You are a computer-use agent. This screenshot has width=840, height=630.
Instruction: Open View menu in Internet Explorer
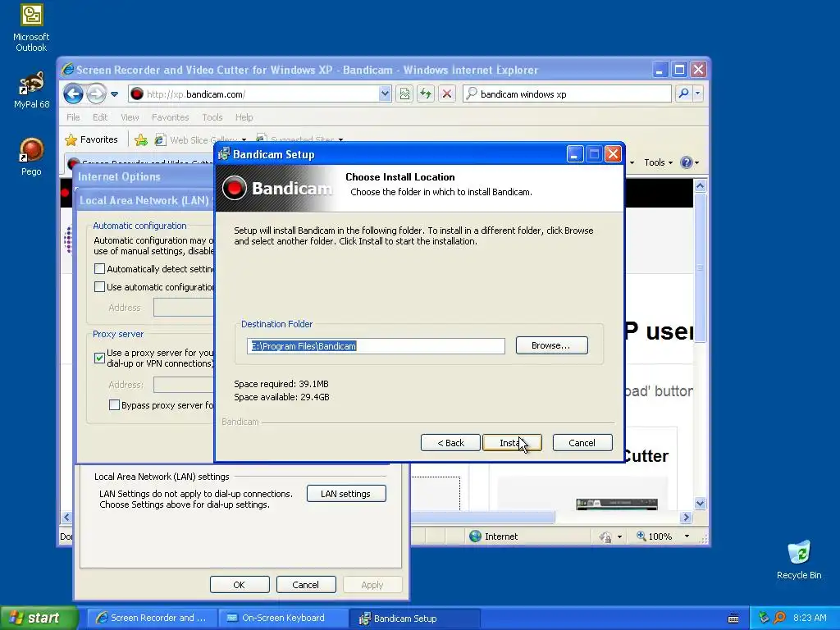coord(130,117)
